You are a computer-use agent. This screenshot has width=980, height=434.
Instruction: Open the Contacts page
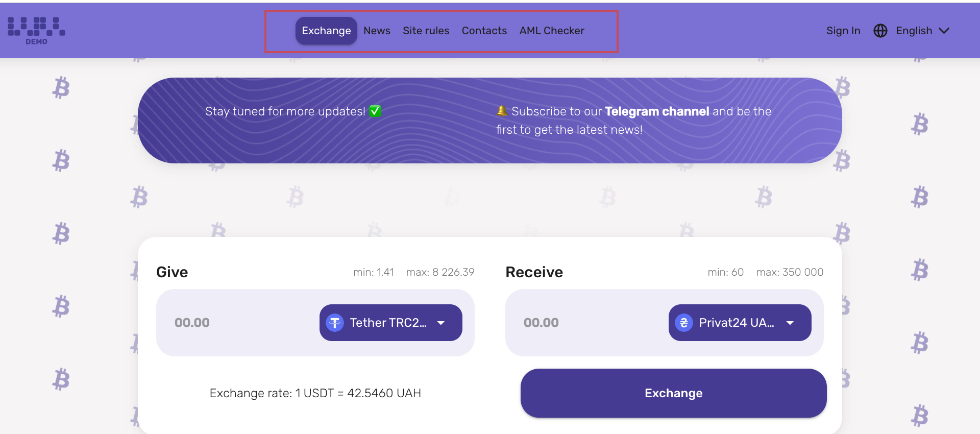(x=484, y=31)
